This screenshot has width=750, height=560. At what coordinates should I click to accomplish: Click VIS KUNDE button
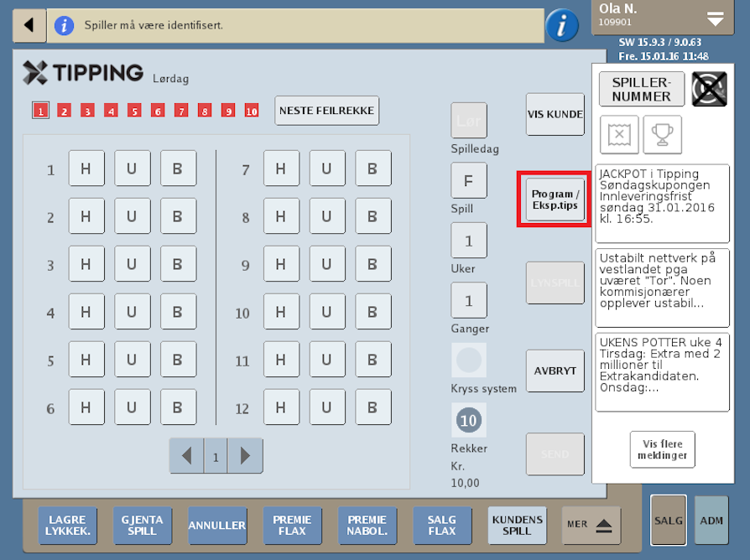coord(555,114)
